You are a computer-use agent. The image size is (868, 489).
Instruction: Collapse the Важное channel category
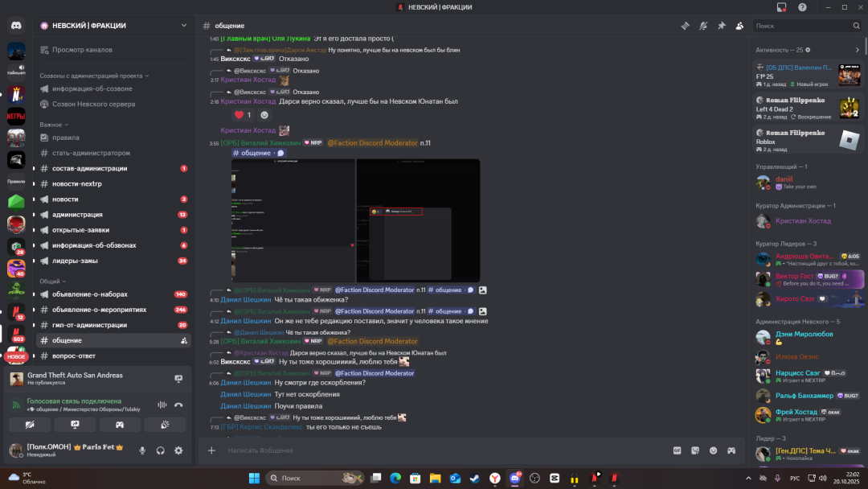(x=54, y=125)
